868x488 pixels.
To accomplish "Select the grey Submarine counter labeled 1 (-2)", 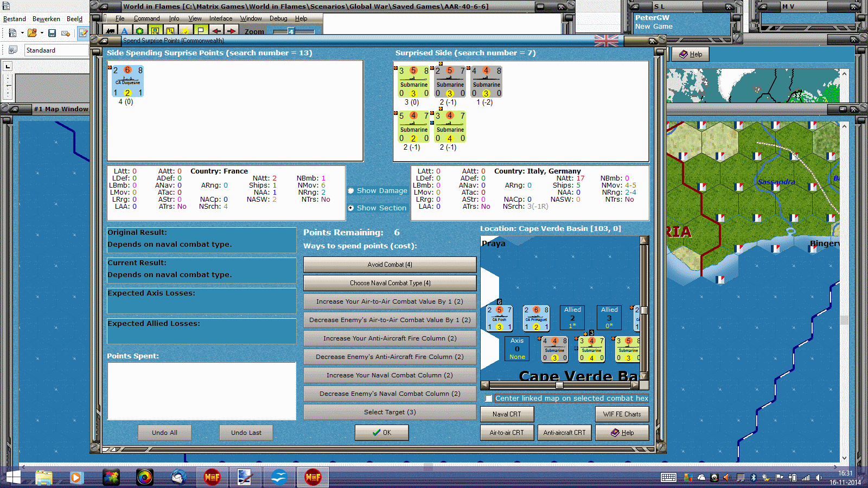I will pyautogui.click(x=487, y=82).
